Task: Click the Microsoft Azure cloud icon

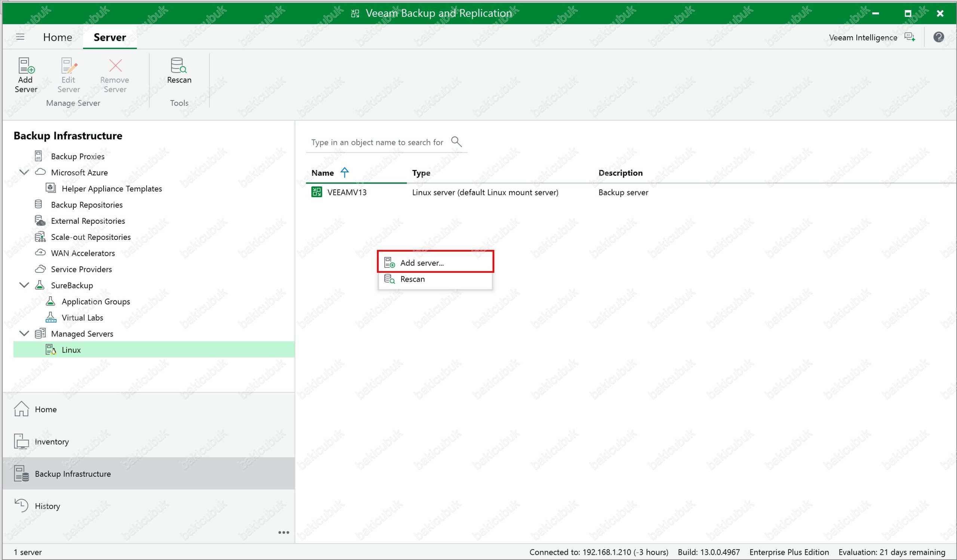Action: [40, 172]
